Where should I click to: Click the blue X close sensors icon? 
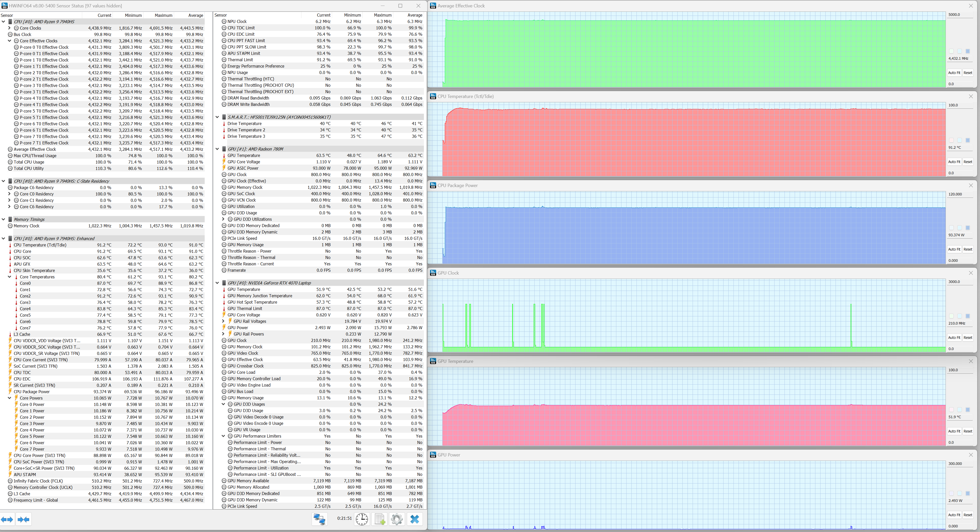[x=415, y=519]
